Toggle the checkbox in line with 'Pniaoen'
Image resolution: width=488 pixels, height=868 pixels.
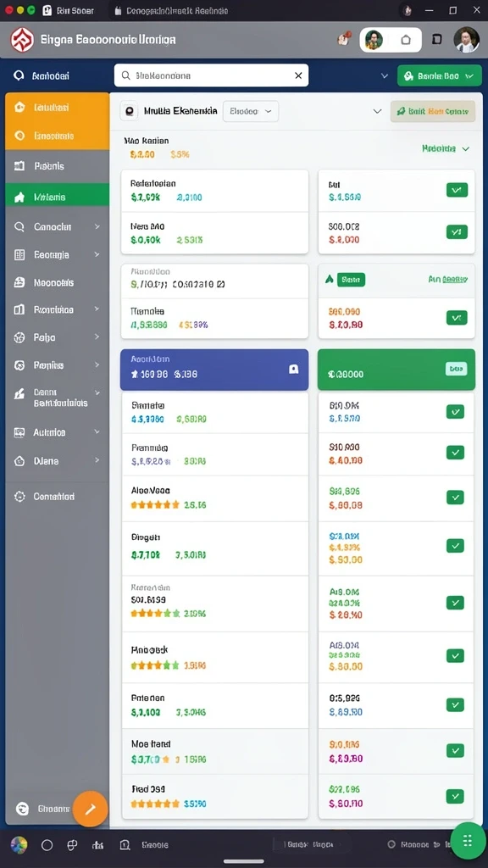click(x=455, y=704)
